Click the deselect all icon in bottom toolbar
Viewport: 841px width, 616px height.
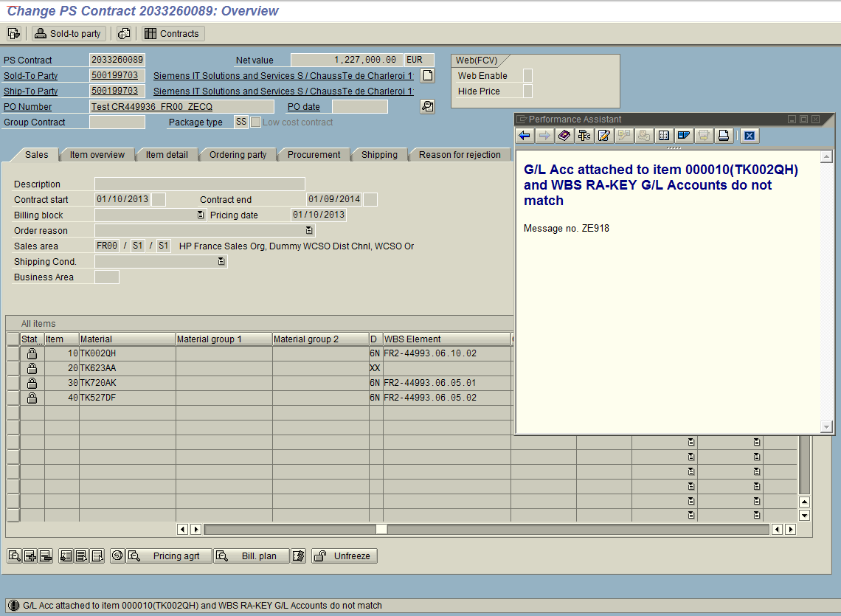97,556
